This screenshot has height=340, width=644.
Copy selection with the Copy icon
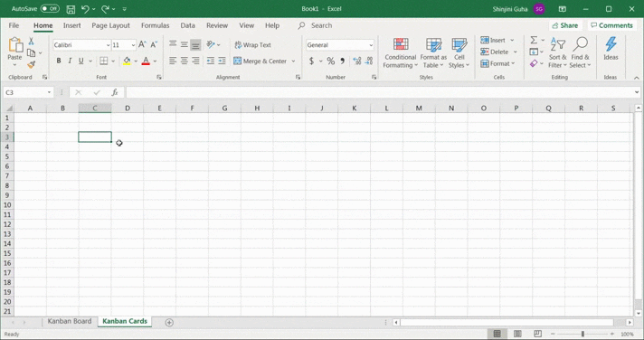[32, 53]
